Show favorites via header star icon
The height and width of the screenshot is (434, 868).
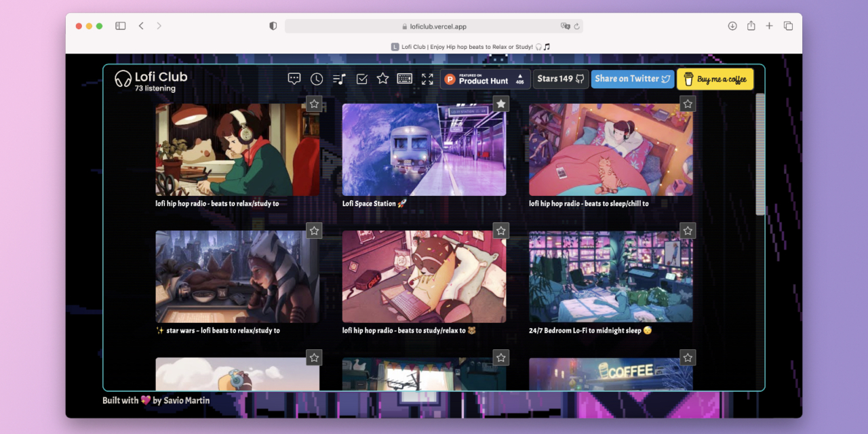click(x=382, y=79)
